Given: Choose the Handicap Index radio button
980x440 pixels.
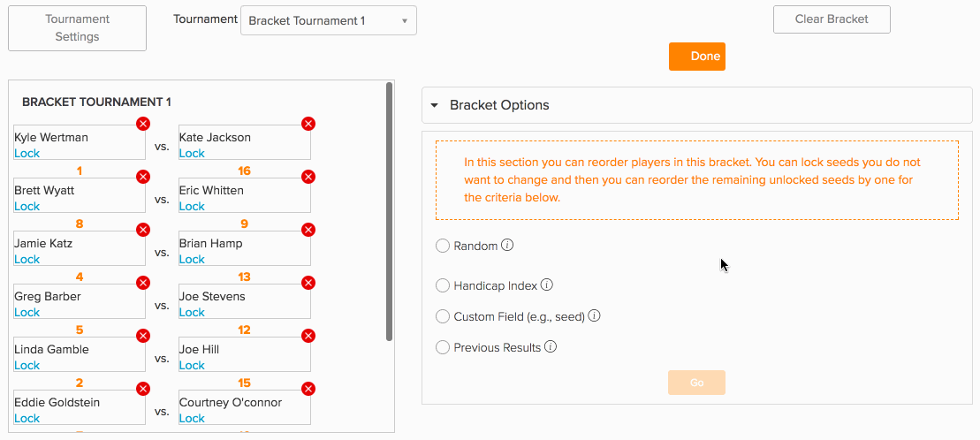Looking at the screenshot, I should point(443,285).
